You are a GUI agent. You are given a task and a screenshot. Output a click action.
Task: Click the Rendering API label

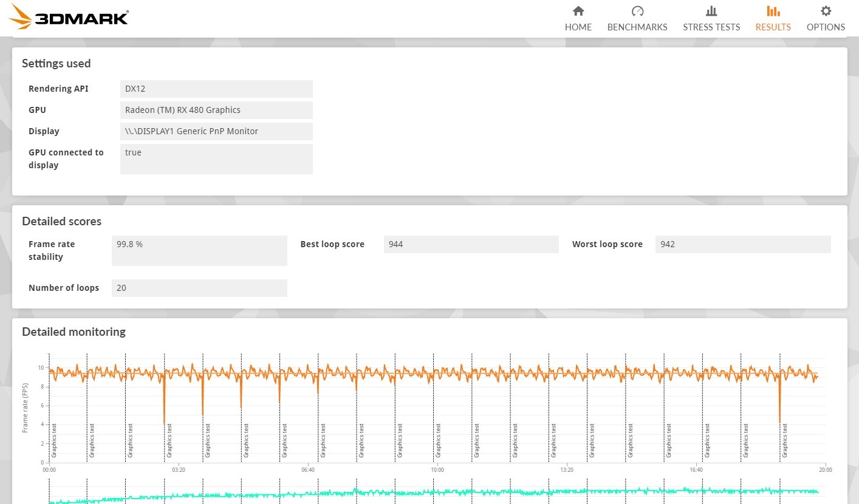coord(58,89)
